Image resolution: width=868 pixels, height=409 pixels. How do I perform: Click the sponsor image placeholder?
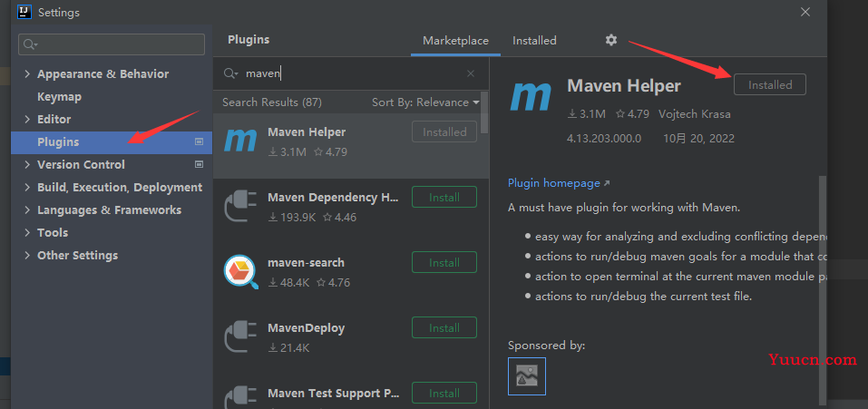(x=526, y=375)
